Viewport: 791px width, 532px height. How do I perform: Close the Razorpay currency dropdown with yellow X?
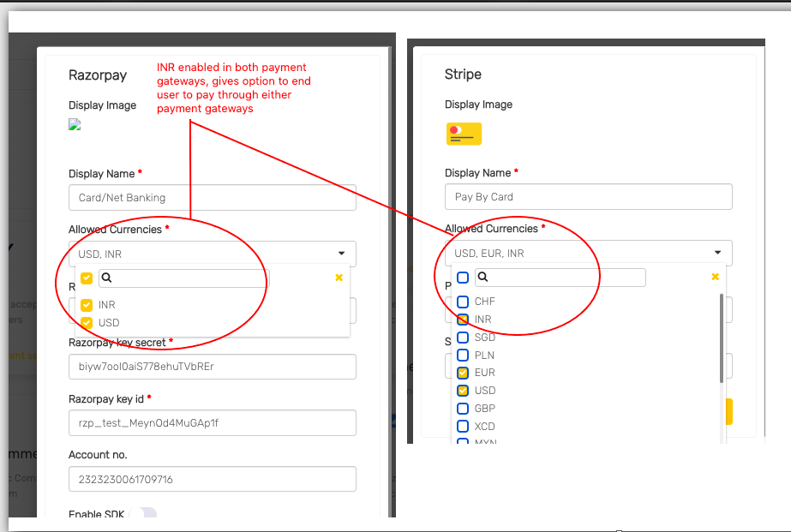click(x=339, y=278)
